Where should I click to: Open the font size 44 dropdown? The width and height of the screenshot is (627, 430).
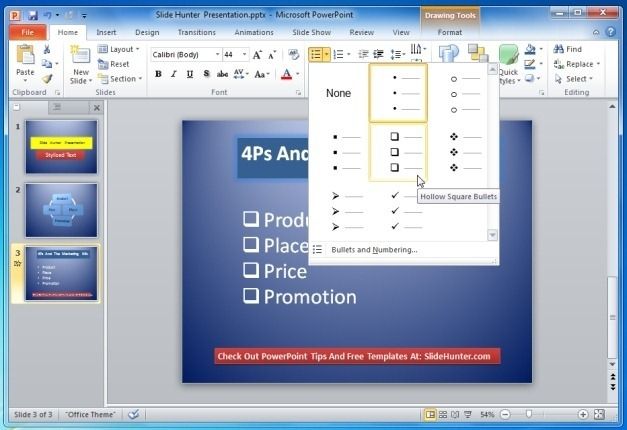click(x=244, y=54)
